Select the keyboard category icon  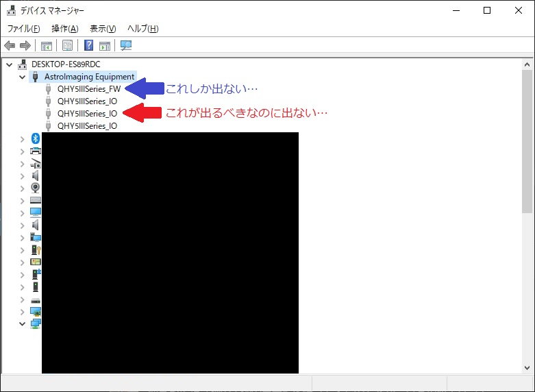tap(36, 200)
